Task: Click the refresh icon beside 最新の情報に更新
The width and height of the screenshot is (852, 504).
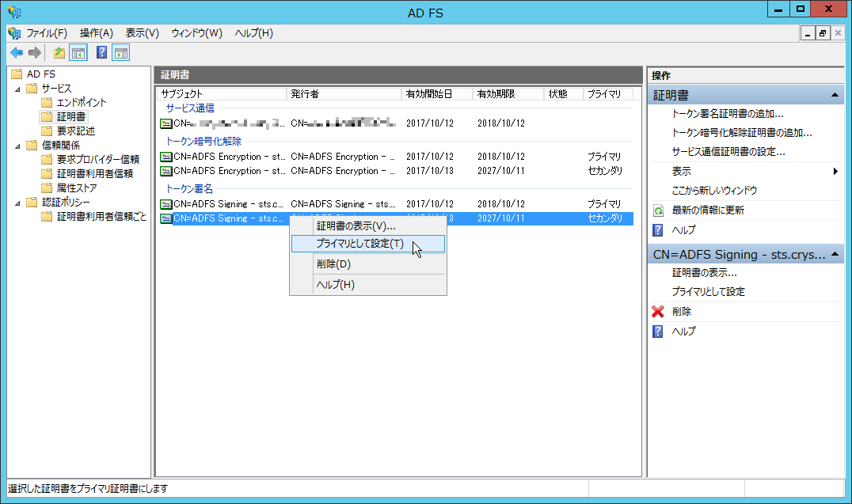Action: click(658, 210)
